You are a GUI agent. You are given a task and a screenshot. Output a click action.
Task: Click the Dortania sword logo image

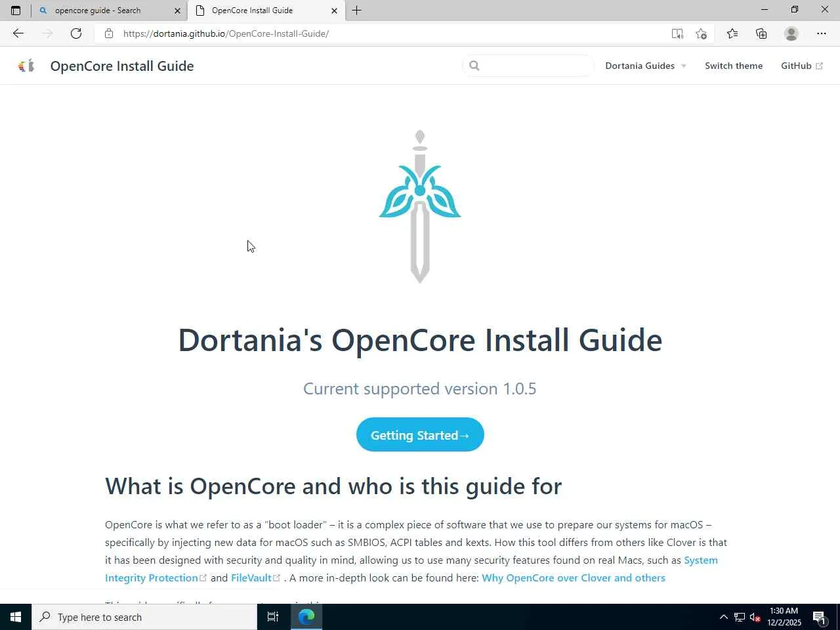(x=420, y=207)
